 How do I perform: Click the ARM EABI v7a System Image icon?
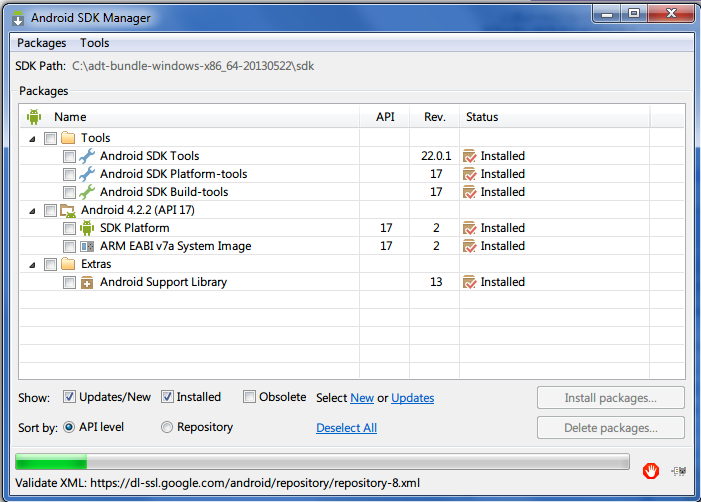[87, 246]
